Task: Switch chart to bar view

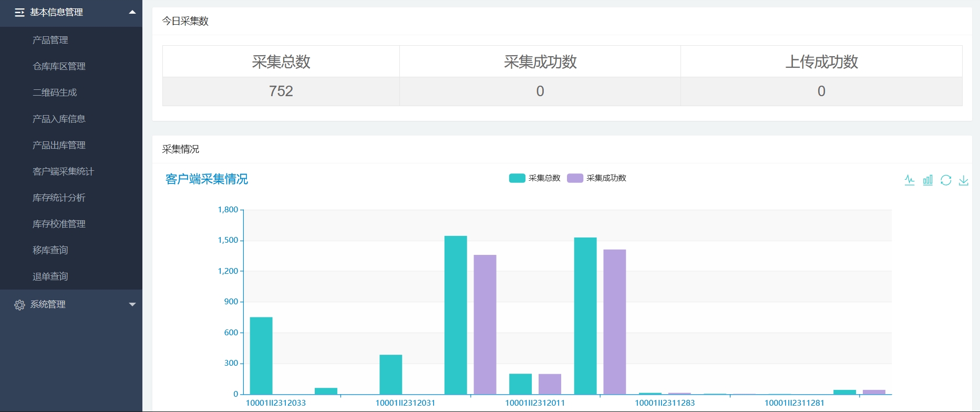Action: (x=928, y=180)
